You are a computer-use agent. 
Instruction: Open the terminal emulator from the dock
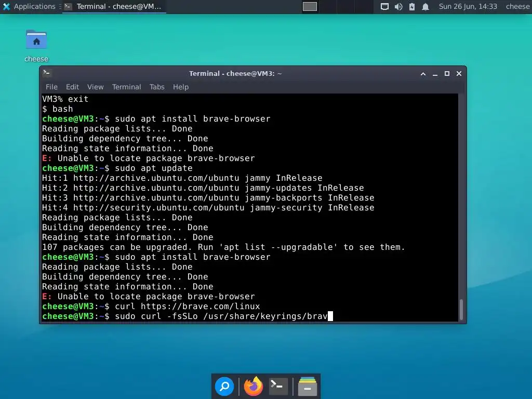278,386
